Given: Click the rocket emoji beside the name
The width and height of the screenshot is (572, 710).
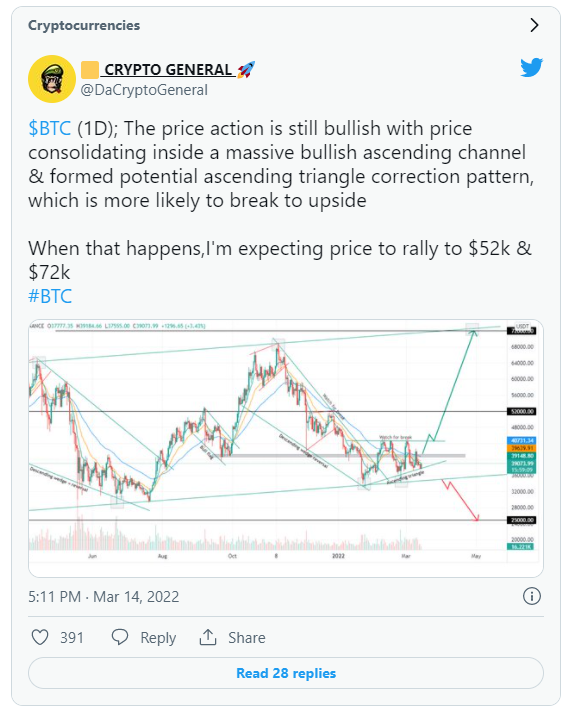Looking at the screenshot, I should [x=246, y=70].
